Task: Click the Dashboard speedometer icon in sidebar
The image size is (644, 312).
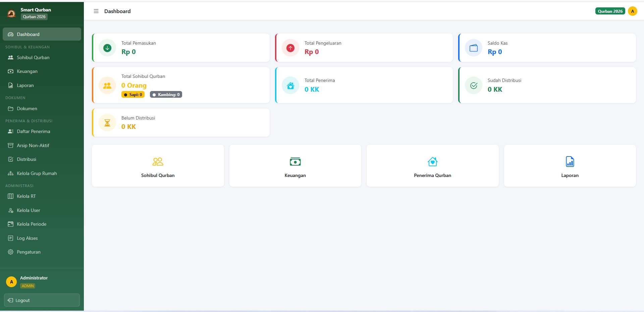Action: tap(10, 34)
